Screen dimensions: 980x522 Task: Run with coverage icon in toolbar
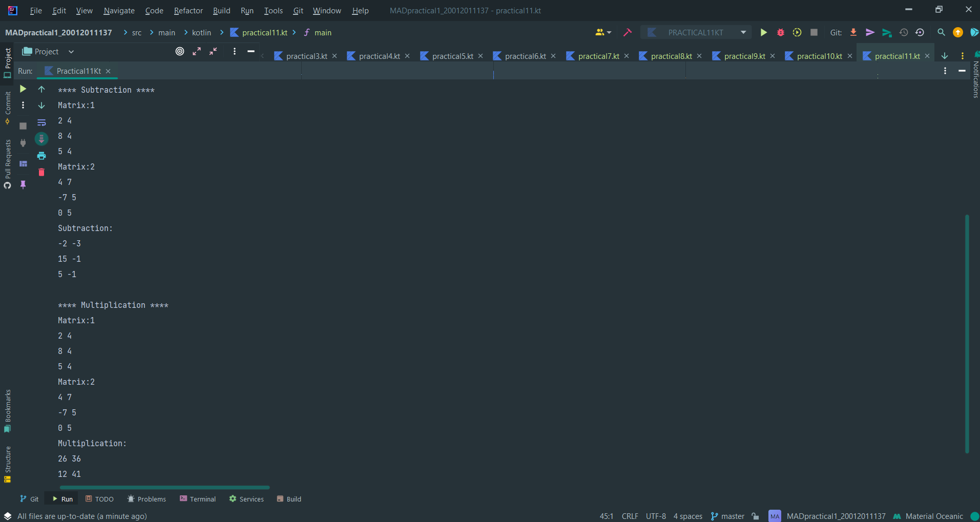tap(797, 32)
